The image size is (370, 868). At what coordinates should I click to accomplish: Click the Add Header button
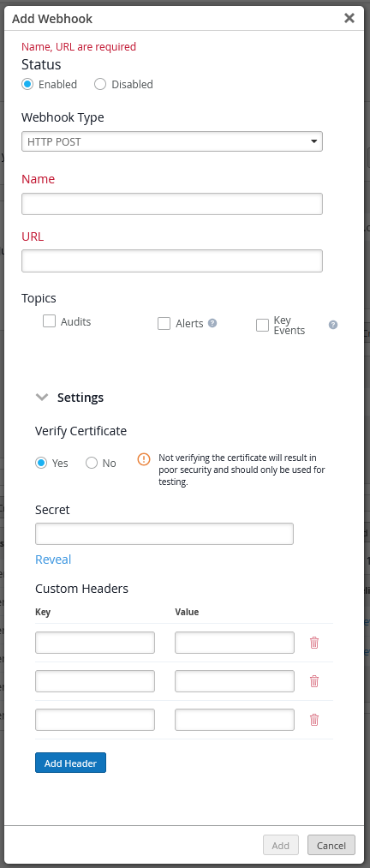pyautogui.click(x=70, y=763)
